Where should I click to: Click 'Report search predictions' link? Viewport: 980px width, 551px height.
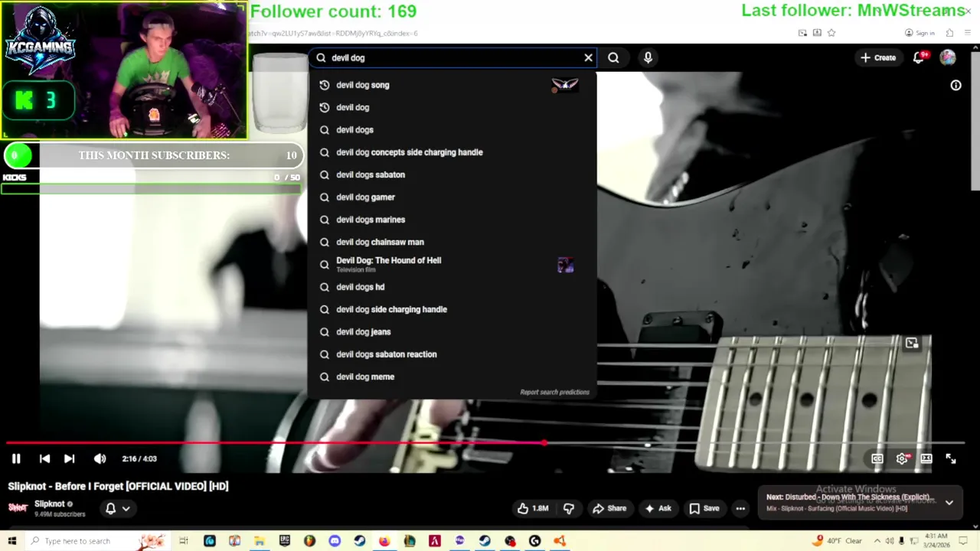pyautogui.click(x=554, y=392)
